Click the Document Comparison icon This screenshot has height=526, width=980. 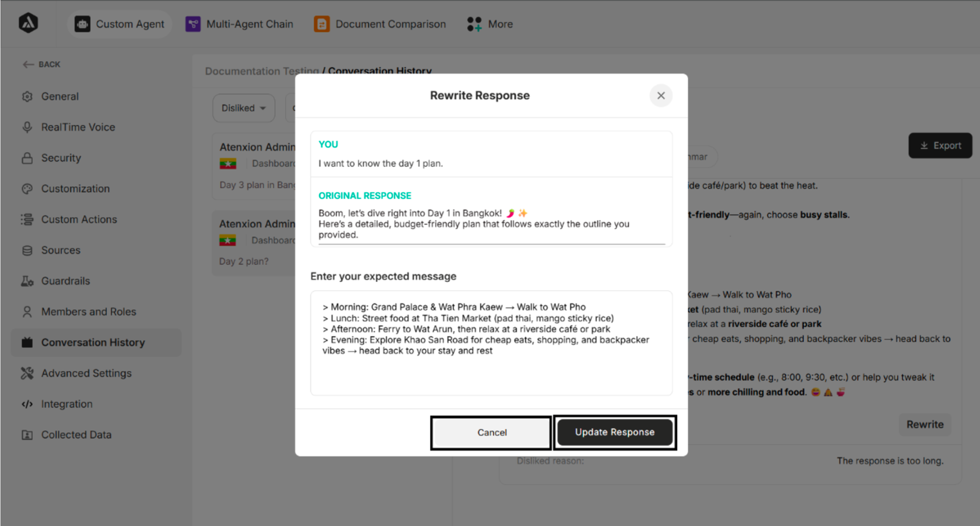[321, 24]
